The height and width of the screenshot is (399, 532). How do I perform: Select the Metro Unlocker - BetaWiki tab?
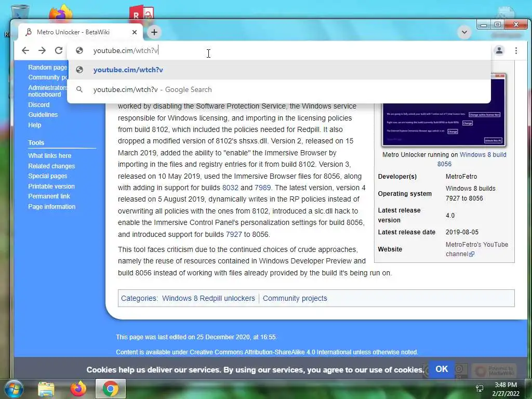(80, 32)
